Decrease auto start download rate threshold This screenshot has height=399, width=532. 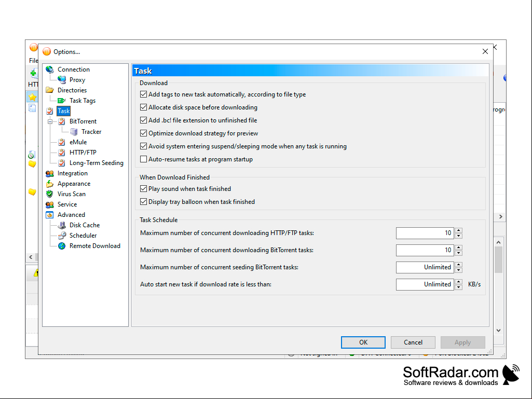point(458,287)
